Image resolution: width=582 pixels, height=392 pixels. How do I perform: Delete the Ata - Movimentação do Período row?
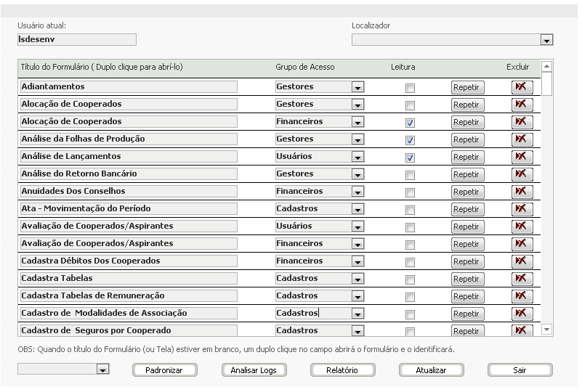coord(522,209)
